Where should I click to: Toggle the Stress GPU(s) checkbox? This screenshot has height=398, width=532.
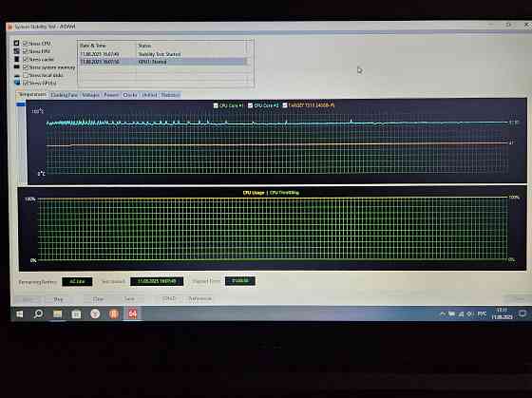coord(26,83)
